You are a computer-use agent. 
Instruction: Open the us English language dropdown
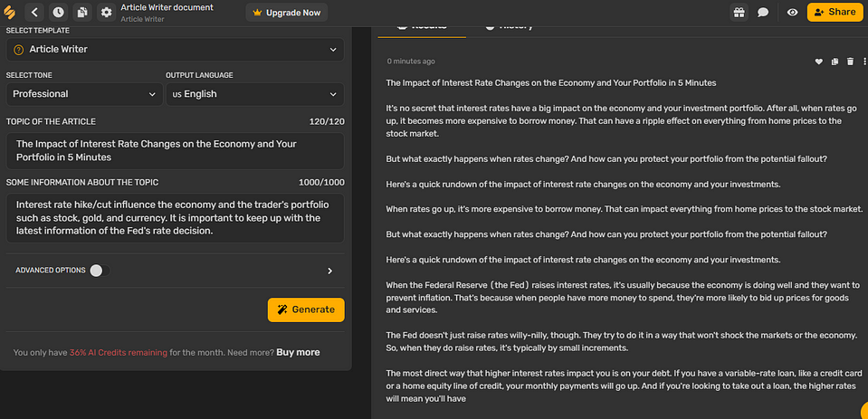click(254, 94)
